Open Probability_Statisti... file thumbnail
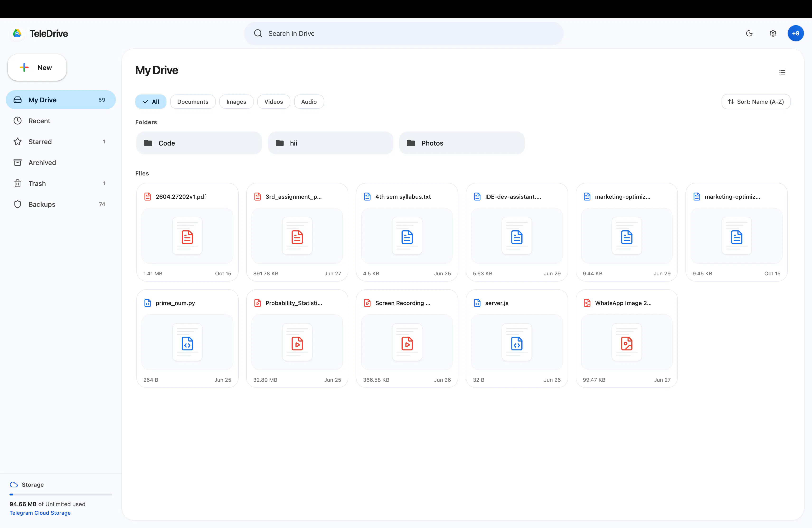 pyautogui.click(x=297, y=342)
